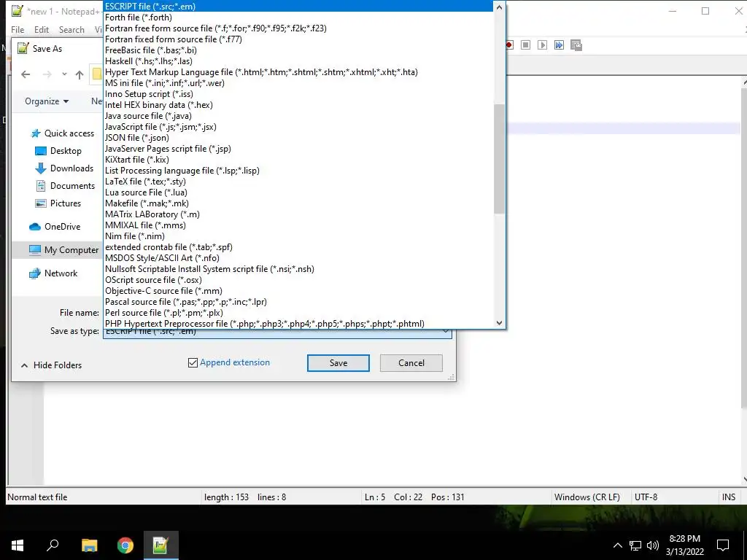Select Objective-C source file (*.mm)

pos(298,291)
